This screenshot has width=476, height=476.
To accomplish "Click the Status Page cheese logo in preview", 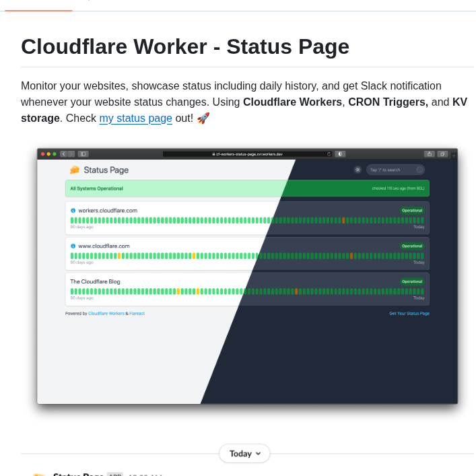I will pos(75,170).
